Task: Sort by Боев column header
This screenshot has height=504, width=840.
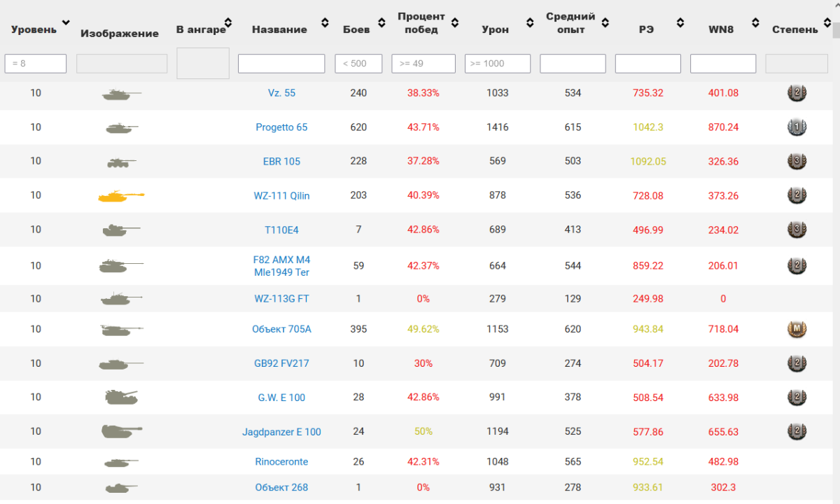Action: pos(356,29)
